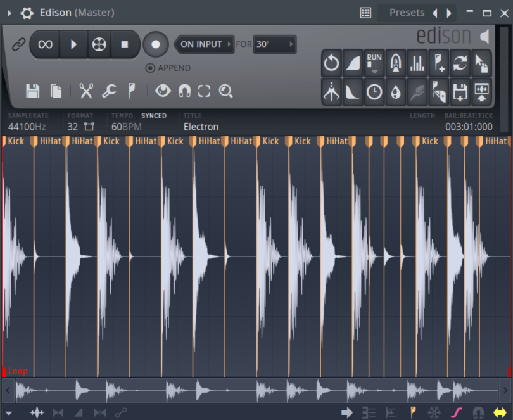Open the edit scissors menu
The height and width of the screenshot is (420, 513).
[x=86, y=91]
